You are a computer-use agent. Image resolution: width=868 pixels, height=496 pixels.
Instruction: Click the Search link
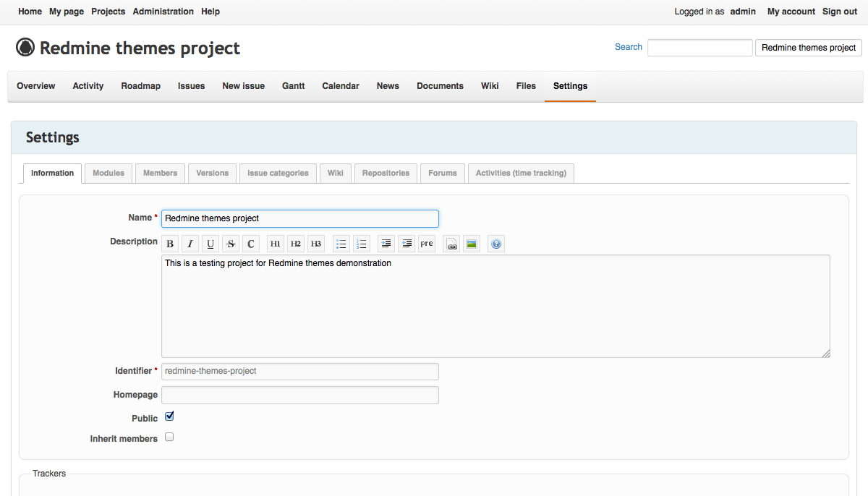(x=629, y=47)
